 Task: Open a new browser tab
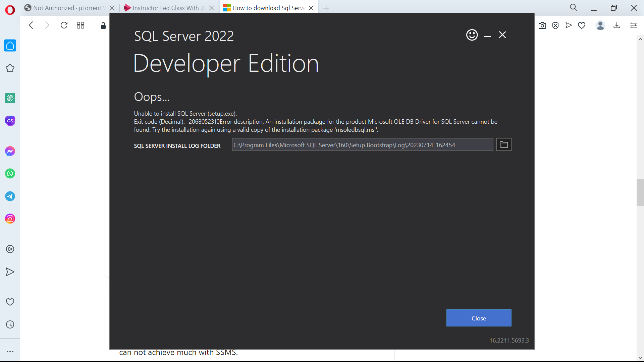point(326,8)
